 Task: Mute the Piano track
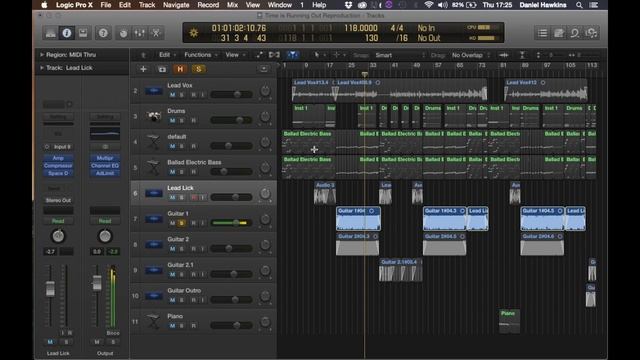pos(172,326)
